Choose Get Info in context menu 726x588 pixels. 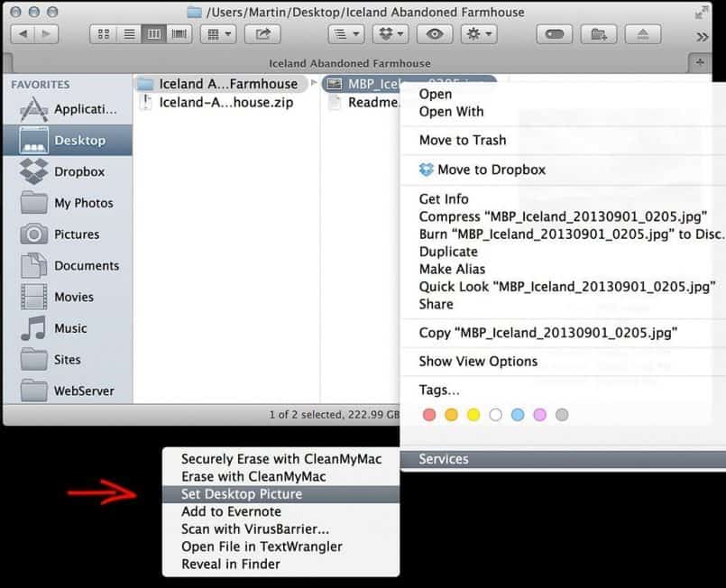tap(444, 199)
